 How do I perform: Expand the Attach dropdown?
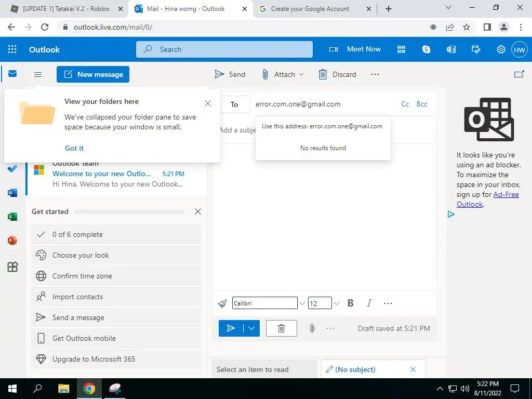pyautogui.click(x=301, y=74)
